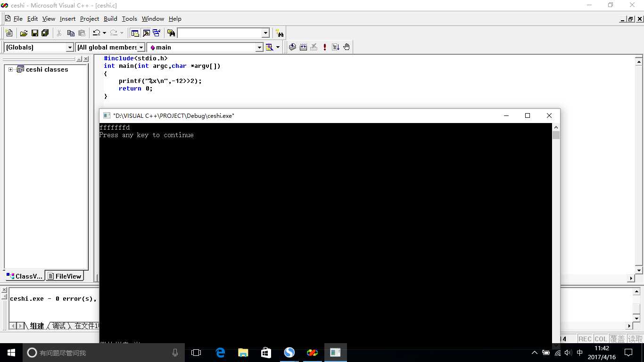Run program with red exclamation icon
Screen dimensions: 644x362
pos(325,47)
